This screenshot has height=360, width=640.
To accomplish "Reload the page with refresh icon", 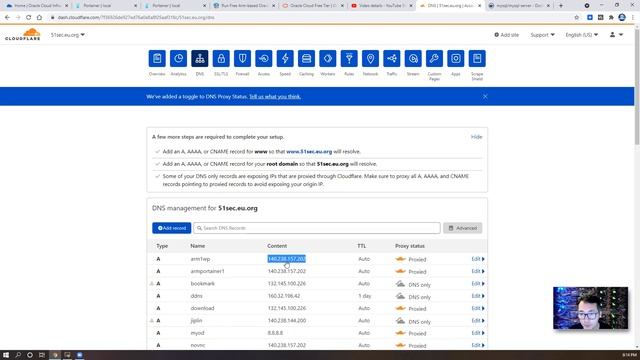I will (29, 18).
